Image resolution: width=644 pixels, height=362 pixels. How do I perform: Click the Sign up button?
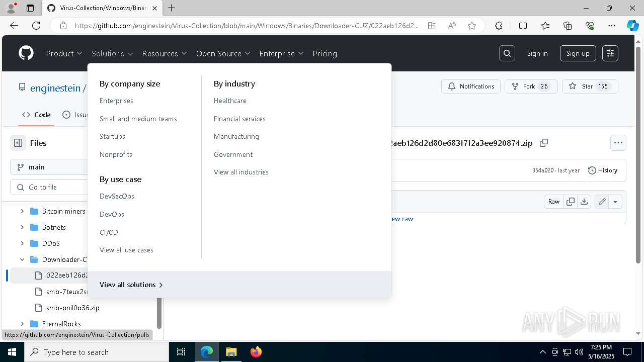tap(578, 53)
